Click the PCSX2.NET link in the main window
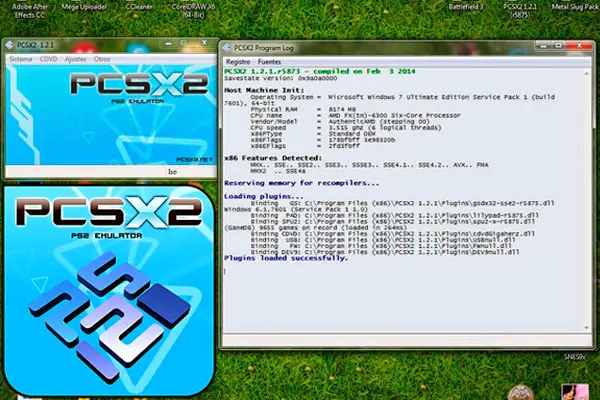The height and width of the screenshot is (400, 600). 194,160
